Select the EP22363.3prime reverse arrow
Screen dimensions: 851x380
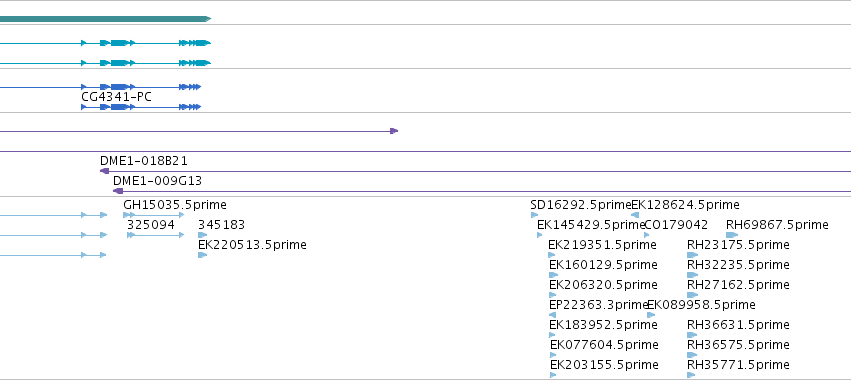552,315
